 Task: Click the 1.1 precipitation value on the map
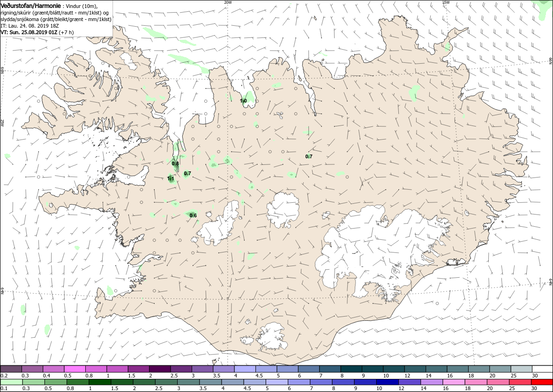171,179
